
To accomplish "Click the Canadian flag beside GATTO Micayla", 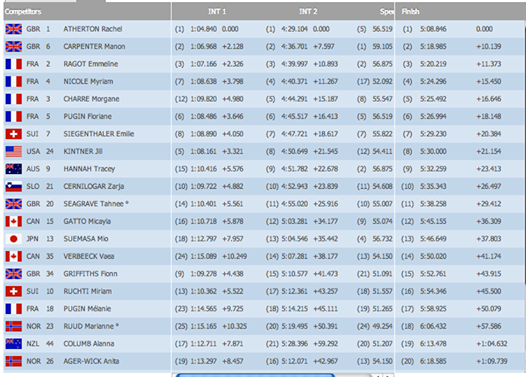I will coord(14,221).
